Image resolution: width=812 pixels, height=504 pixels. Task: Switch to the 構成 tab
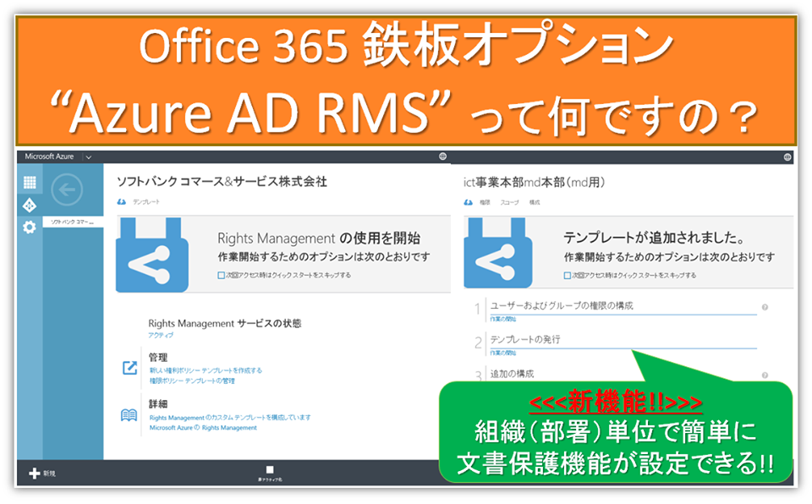(x=535, y=201)
